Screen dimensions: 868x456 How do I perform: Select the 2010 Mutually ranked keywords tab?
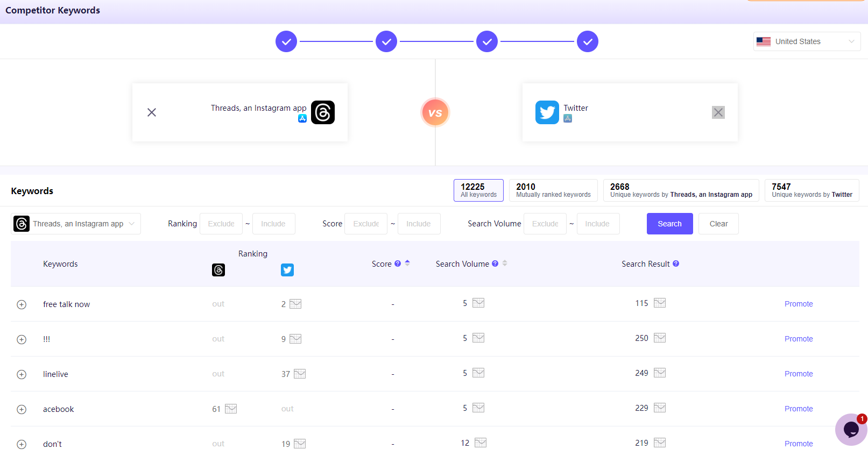click(x=553, y=190)
